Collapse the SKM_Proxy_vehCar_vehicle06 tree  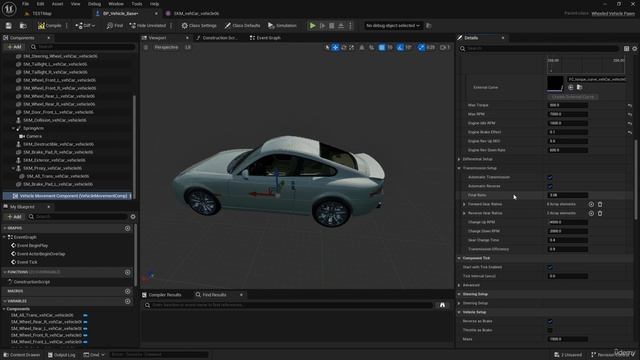[13, 168]
